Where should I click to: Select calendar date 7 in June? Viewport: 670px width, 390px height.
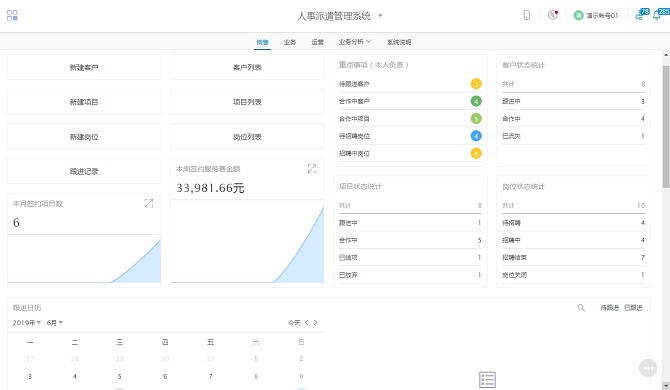click(x=210, y=376)
